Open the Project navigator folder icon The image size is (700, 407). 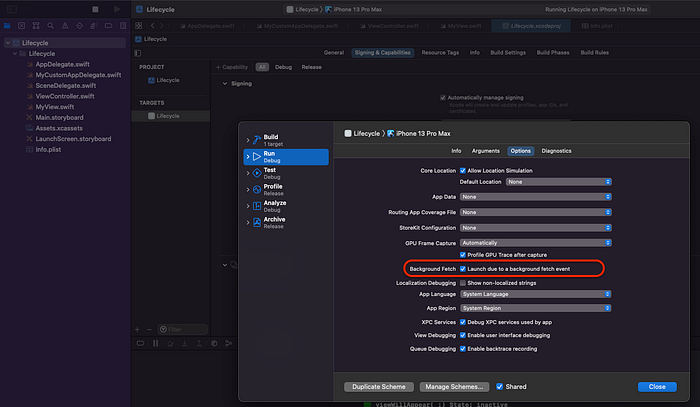point(7,26)
